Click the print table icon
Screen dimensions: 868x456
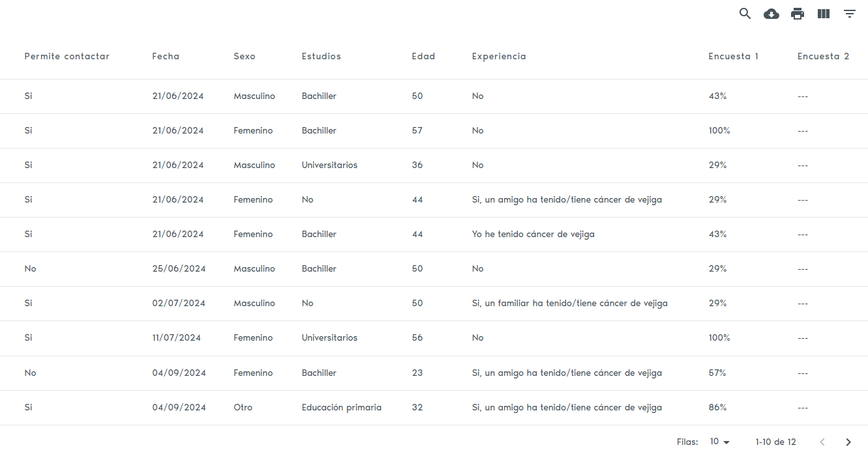pos(798,14)
